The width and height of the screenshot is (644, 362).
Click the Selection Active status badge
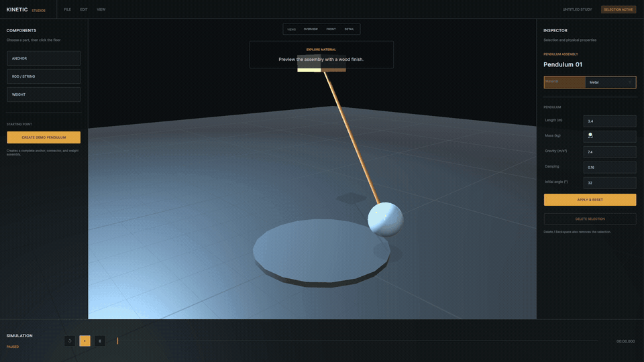pyautogui.click(x=618, y=9)
